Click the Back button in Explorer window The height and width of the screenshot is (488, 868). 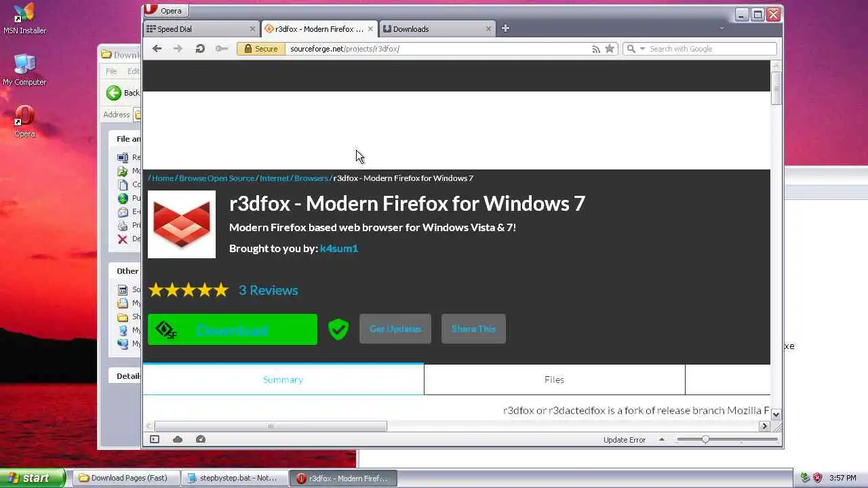[123, 93]
